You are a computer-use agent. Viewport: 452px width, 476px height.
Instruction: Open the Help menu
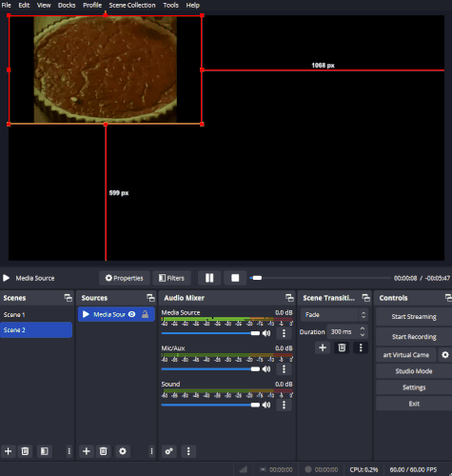192,5
